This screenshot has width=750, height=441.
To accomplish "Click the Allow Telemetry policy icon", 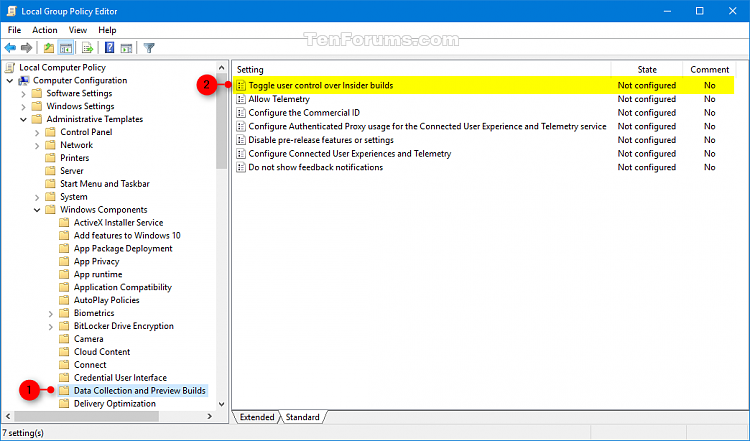I will click(x=241, y=99).
